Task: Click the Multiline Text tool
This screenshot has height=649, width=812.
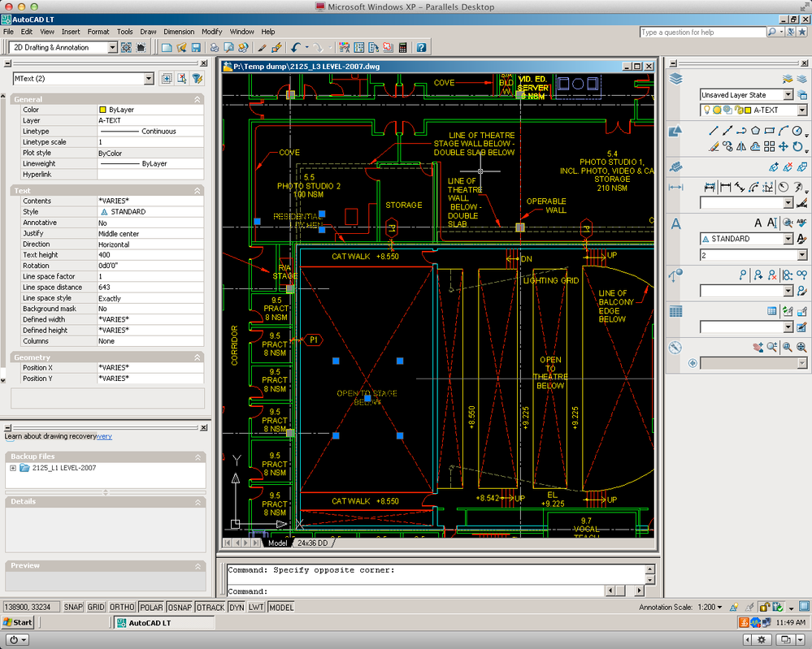Action: pyautogui.click(x=758, y=223)
